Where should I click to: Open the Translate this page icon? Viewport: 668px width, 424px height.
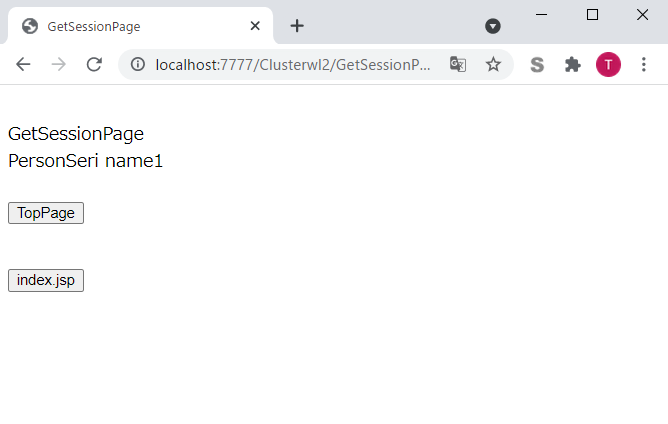(458, 65)
